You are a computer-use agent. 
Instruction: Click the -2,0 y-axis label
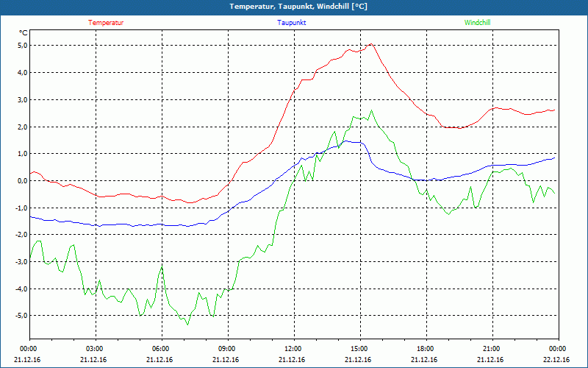pos(21,235)
